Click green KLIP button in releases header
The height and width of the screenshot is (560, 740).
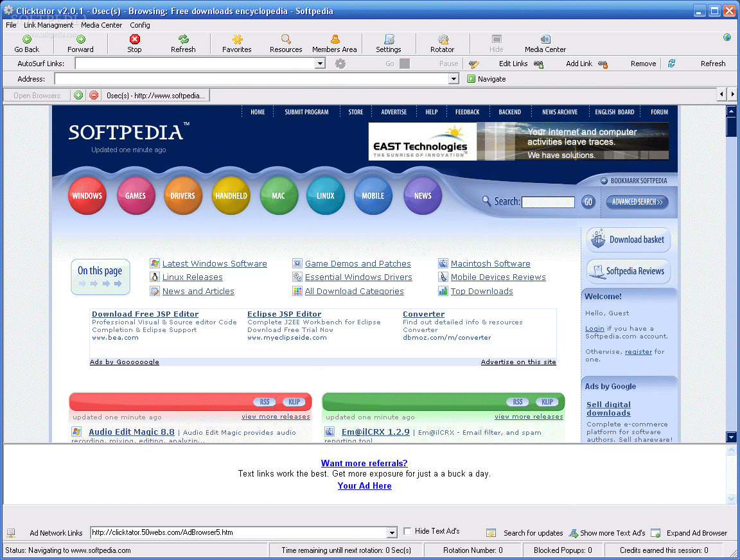coord(547,402)
